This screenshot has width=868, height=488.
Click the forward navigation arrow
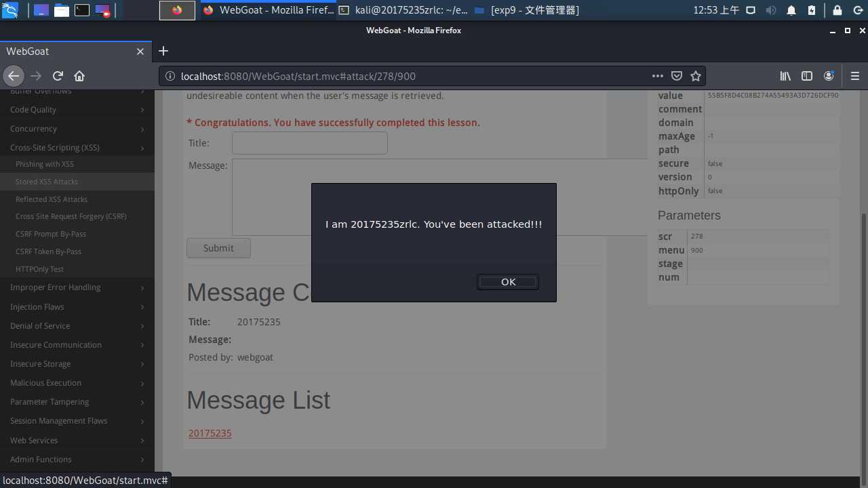coord(36,76)
